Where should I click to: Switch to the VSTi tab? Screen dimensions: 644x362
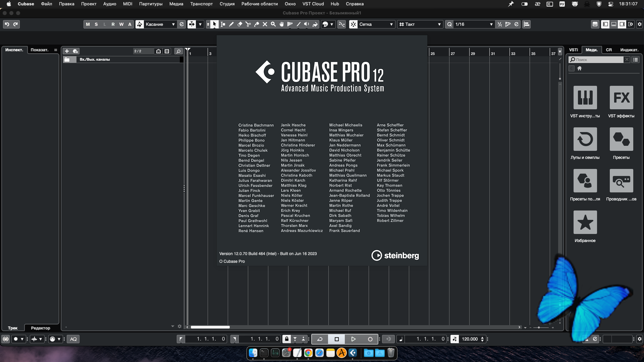point(573,50)
